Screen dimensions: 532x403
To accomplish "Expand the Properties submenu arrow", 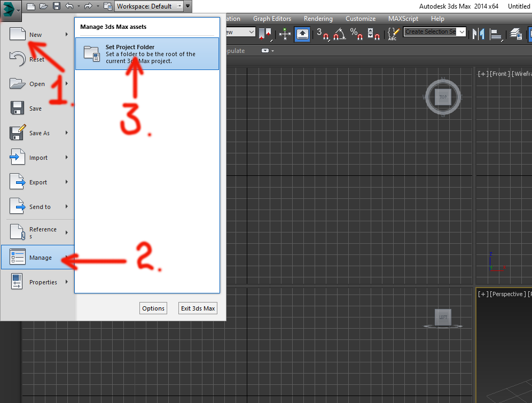I will click(67, 282).
